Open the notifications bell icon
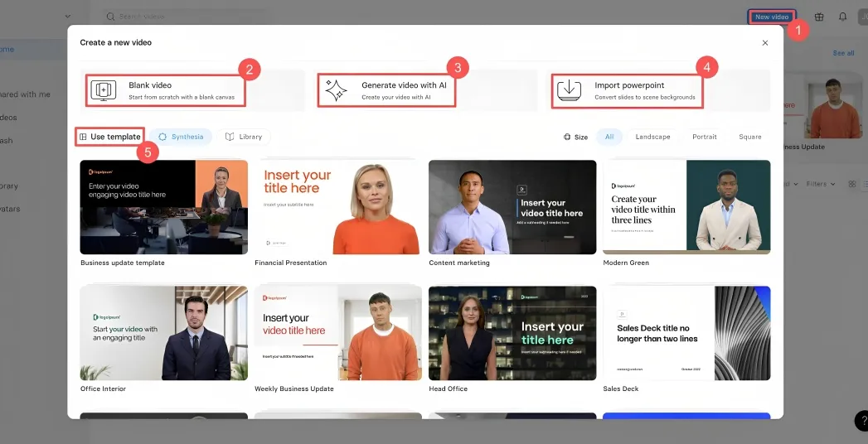This screenshot has width=868, height=444. point(842,17)
